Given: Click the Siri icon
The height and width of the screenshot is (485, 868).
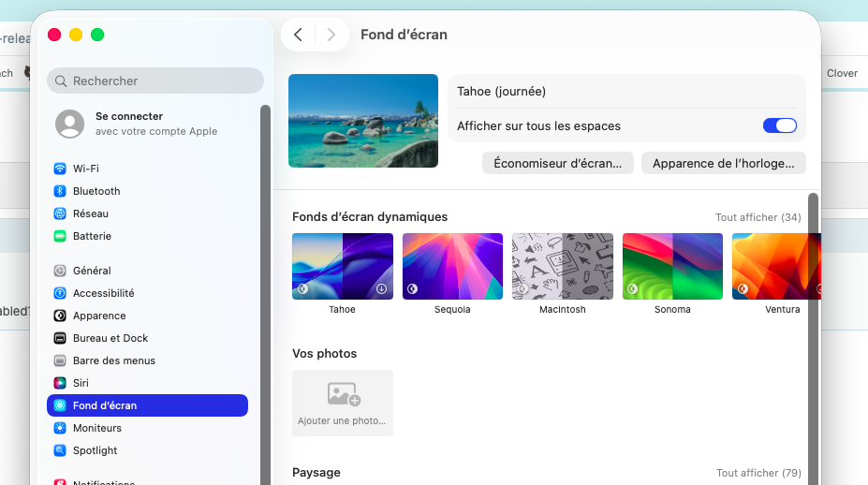Looking at the screenshot, I should (60, 383).
